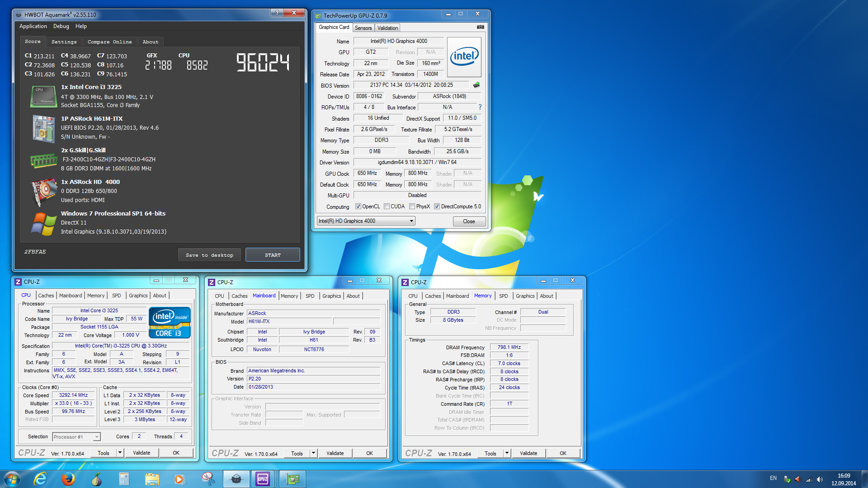Click the GPU-Z screenshot camera icon
Image resolution: width=868 pixels, height=488 pixels.
pos(480,27)
